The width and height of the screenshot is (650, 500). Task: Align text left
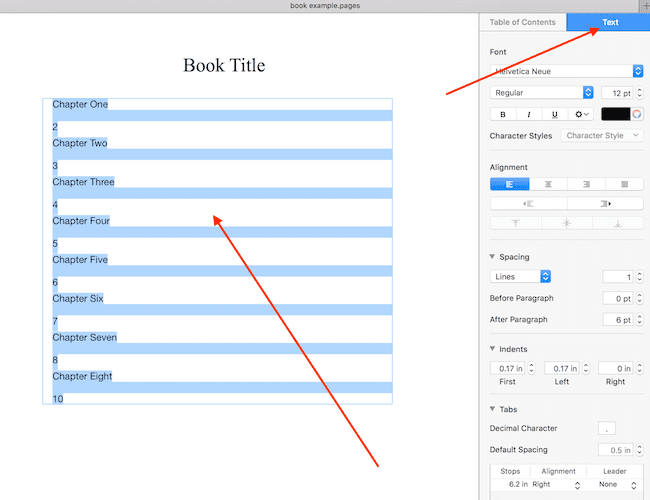tap(509, 184)
